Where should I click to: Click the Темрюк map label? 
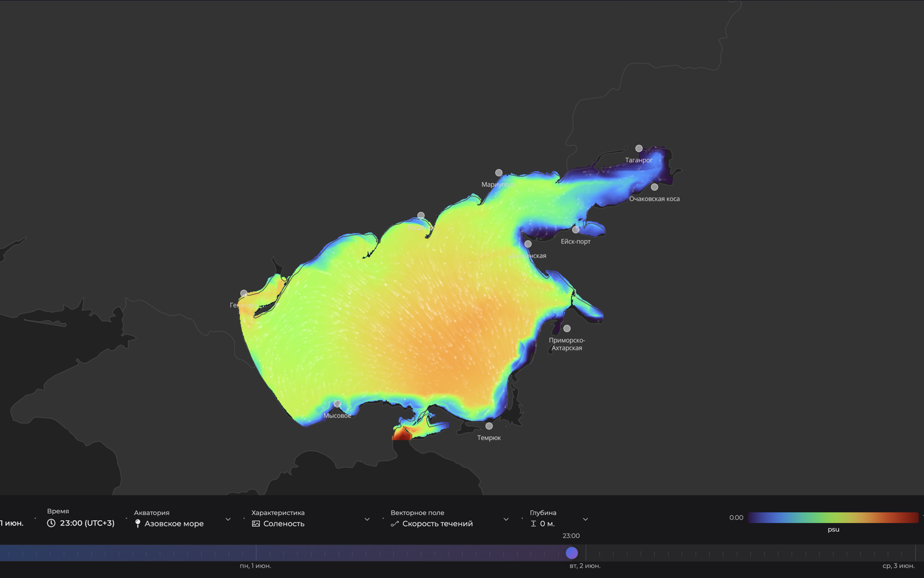489,438
